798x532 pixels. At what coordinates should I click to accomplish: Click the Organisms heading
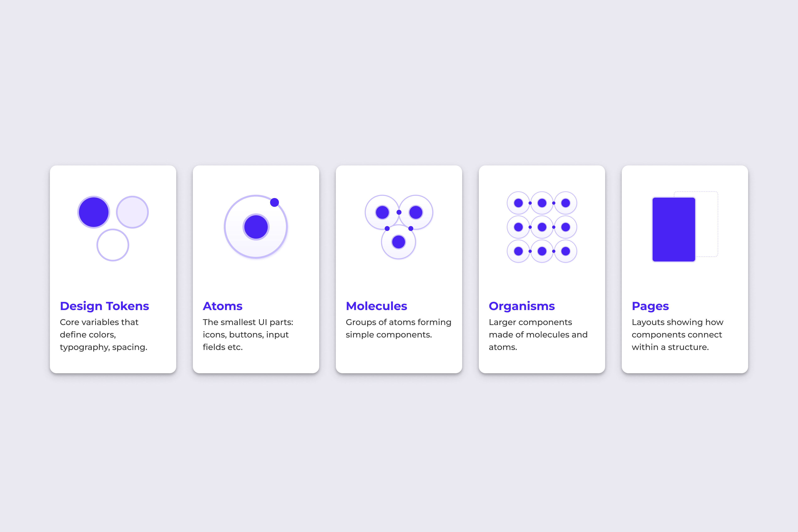click(521, 306)
